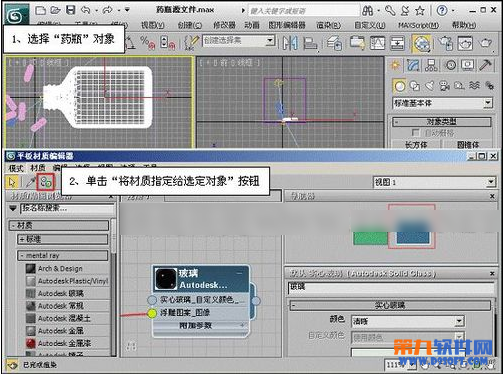
Task: Select the Space Warps wave icon
Action: click(475, 86)
